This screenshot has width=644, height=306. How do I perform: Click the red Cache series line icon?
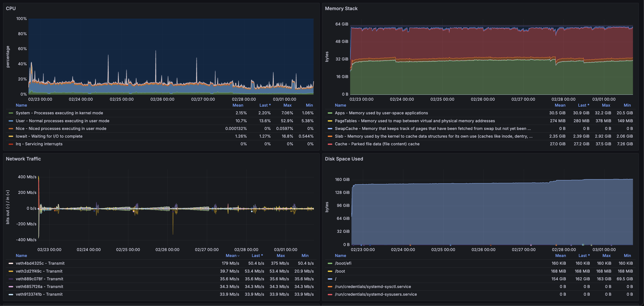click(x=330, y=144)
